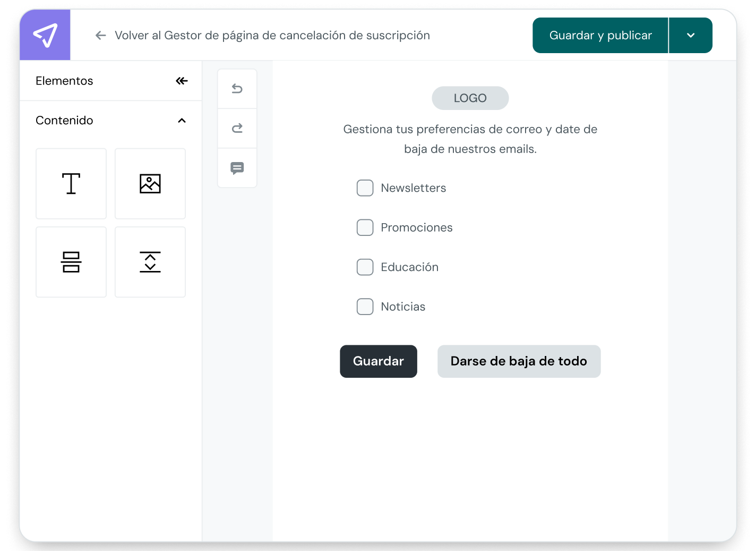The height and width of the screenshot is (551, 756).
Task: Add the Spacer element
Action: (x=150, y=262)
